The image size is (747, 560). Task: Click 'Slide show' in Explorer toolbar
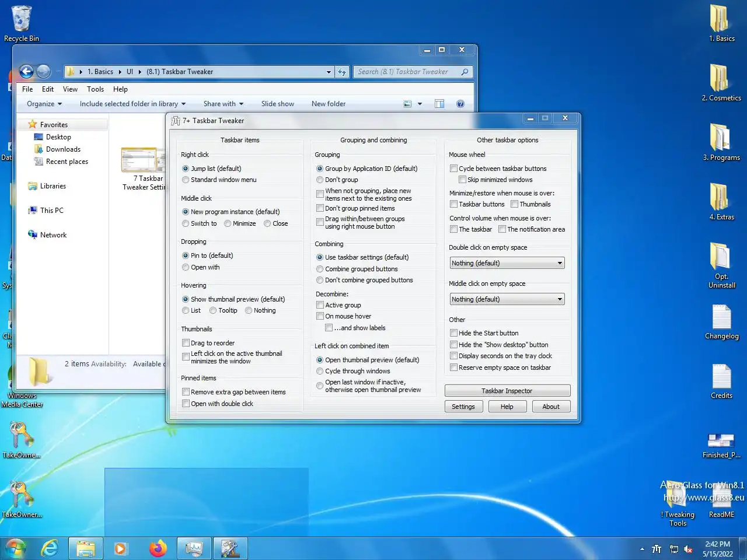[x=278, y=104]
